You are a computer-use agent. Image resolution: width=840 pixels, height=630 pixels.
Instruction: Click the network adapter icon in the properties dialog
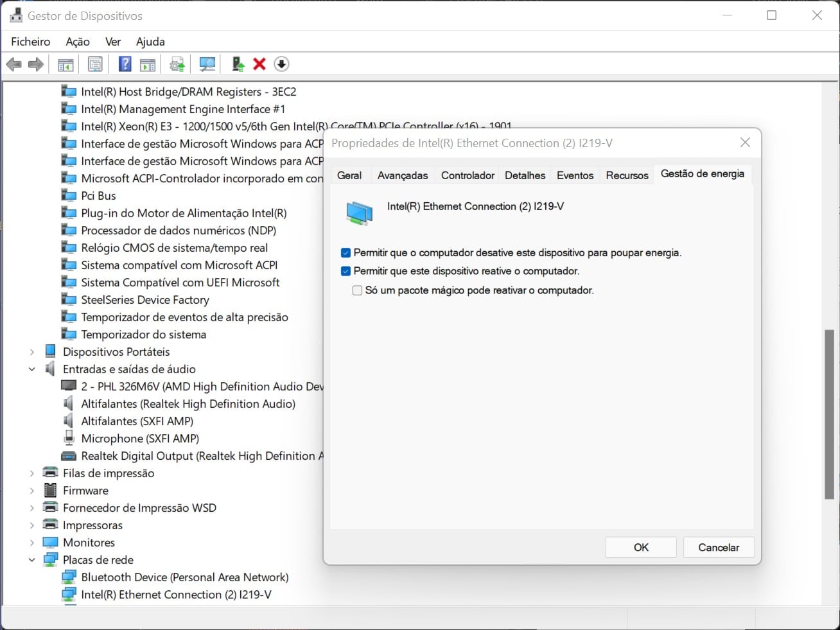click(359, 213)
